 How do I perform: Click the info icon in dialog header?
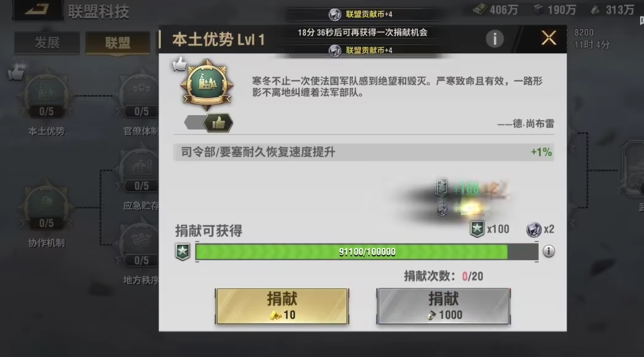coord(494,39)
